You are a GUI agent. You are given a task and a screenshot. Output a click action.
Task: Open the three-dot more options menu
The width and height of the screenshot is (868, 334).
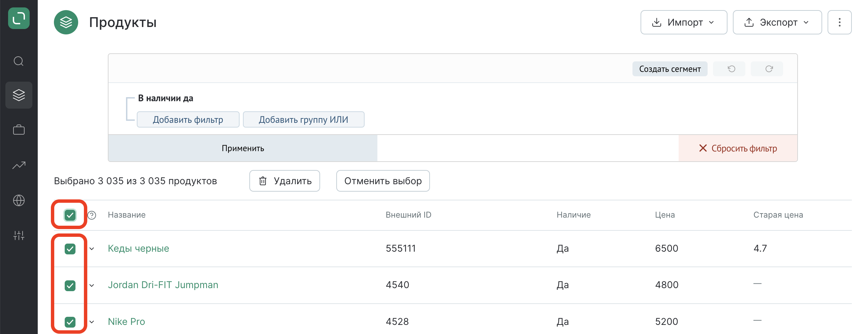point(839,22)
